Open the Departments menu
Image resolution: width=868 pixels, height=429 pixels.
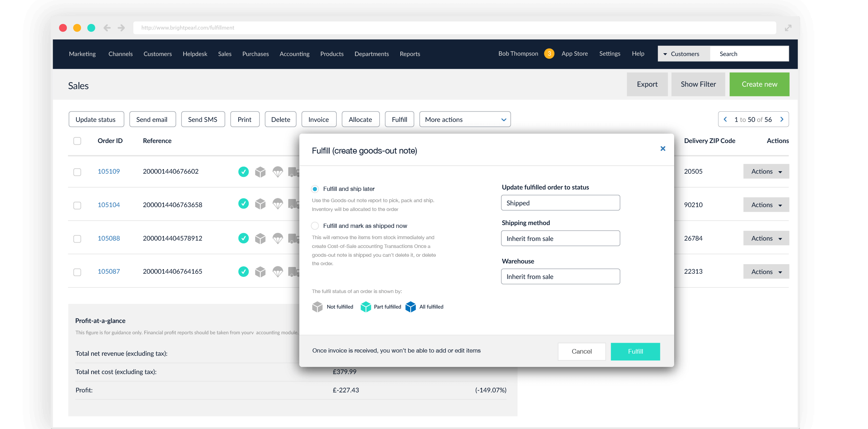click(x=372, y=54)
